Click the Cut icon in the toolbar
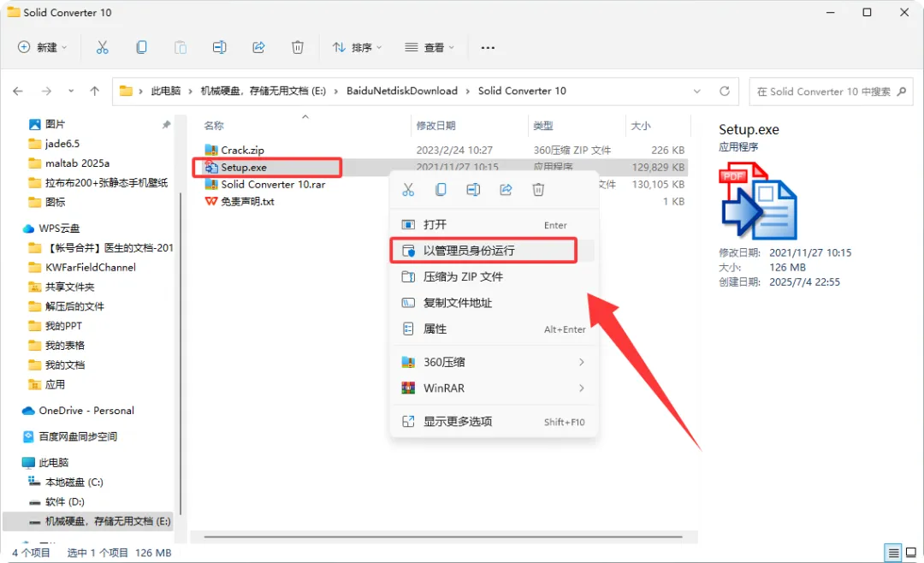Screen dimensions: 924x563 click(x=103, y=47)
